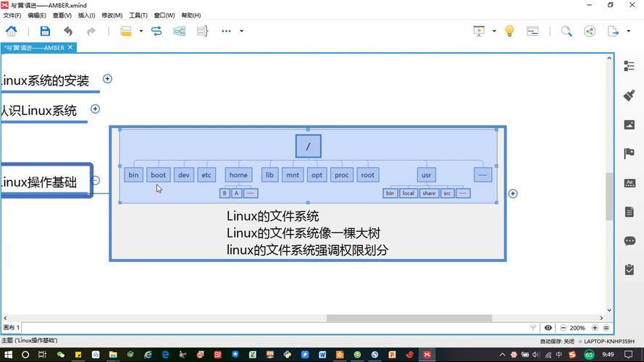Click the 200% zoom level value
Screen dimensions: 644x362
point(577,328)
